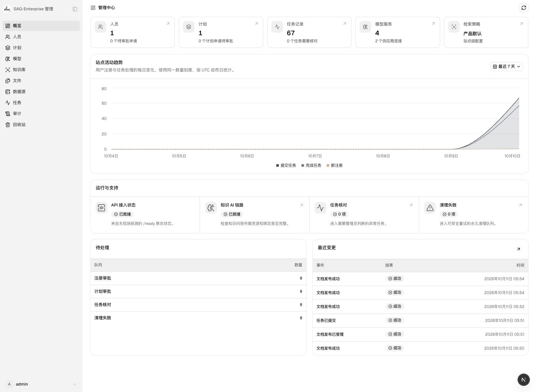Viewport: 536px width, 392px height.
Task: Click the 计划审批 queue row
Action: (x=198, y=291)
